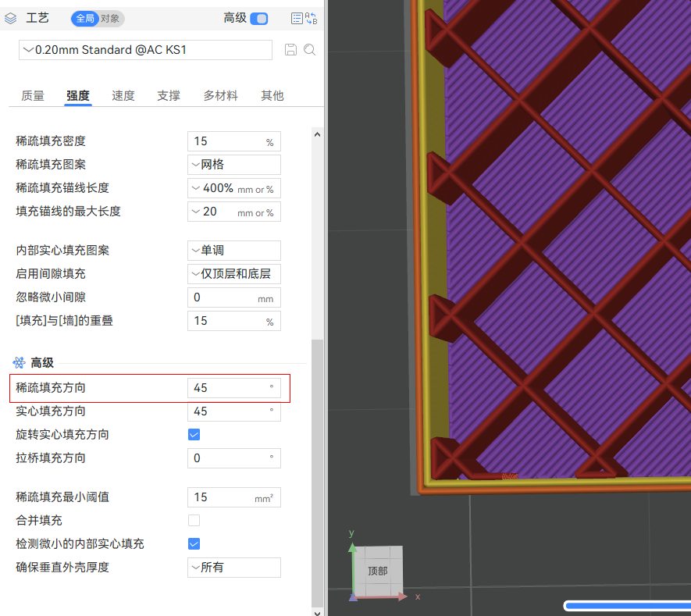Click the scrollbar down arrow in settings panel
This screenshot has height=616, width=691.
click(x=317, y=612)
